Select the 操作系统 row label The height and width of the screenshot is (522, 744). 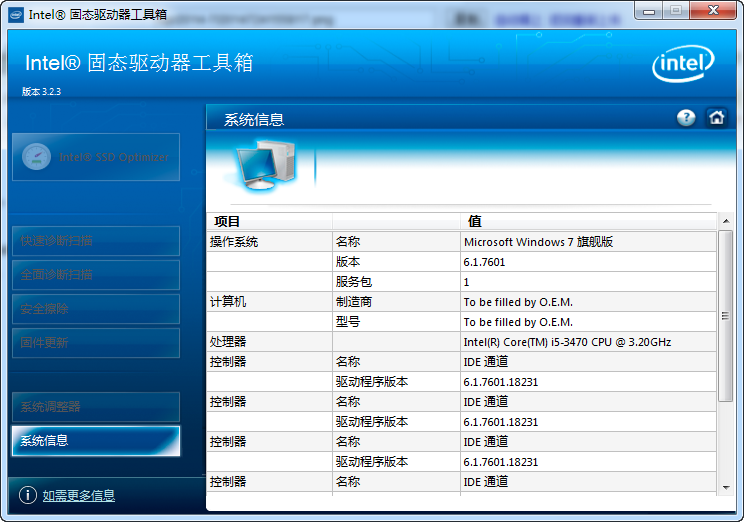pos(234,242)
